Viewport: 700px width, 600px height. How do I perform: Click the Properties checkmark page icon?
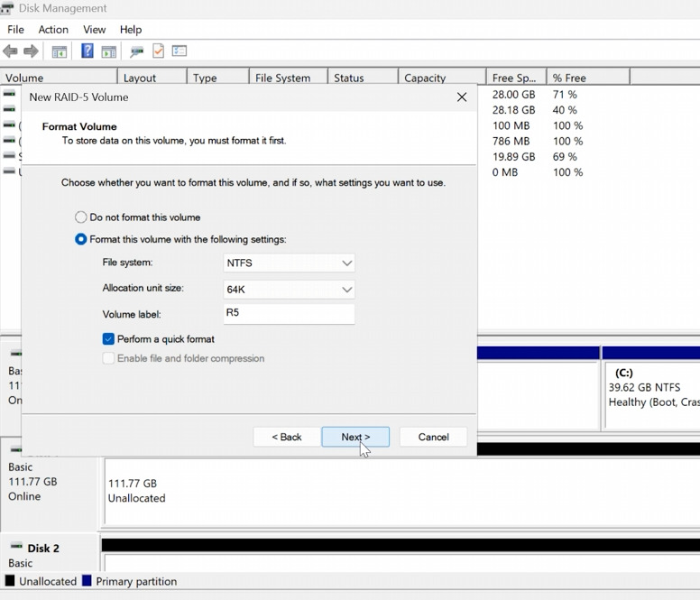coord(159,51)
